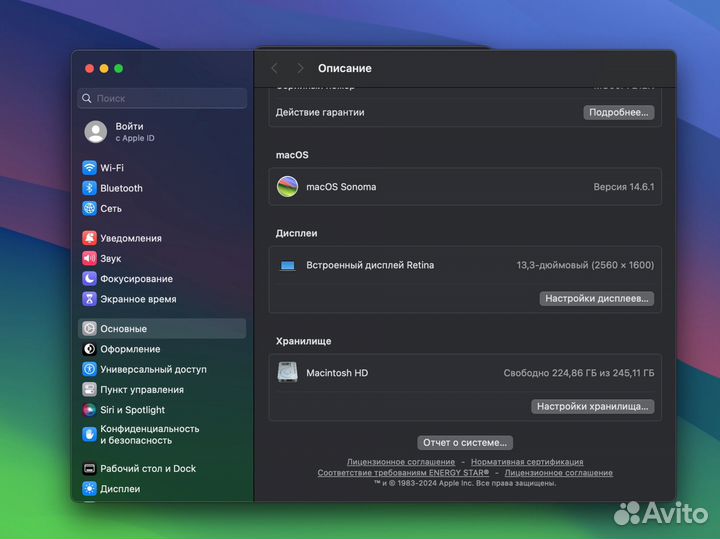The height and width of the screenshot is (539, 720).
Task: Select Универсальный доступ label
Action: tap(153, 369)
